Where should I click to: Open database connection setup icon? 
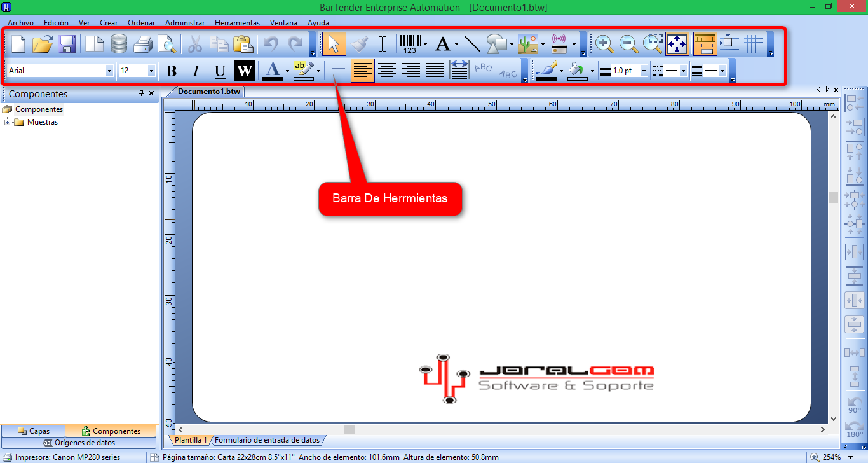[119, 44]
